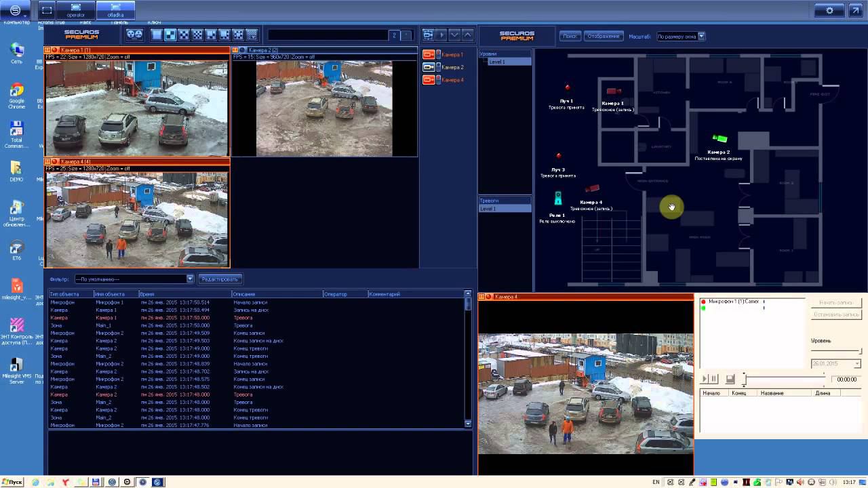Click the Уровень level slider
The width and height of the screenshot is (868, 488).
(x=836, y=351)
